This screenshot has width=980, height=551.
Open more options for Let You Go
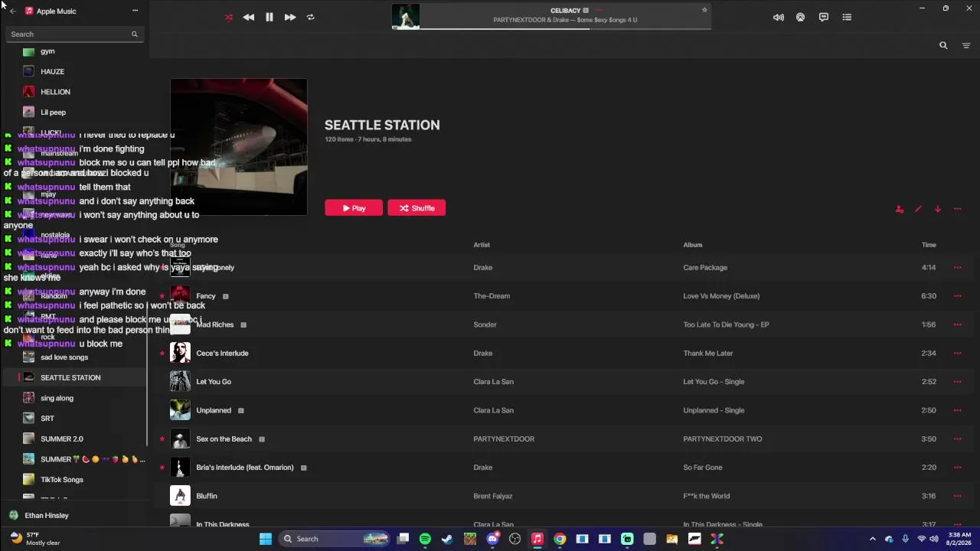tap(957, 382)
